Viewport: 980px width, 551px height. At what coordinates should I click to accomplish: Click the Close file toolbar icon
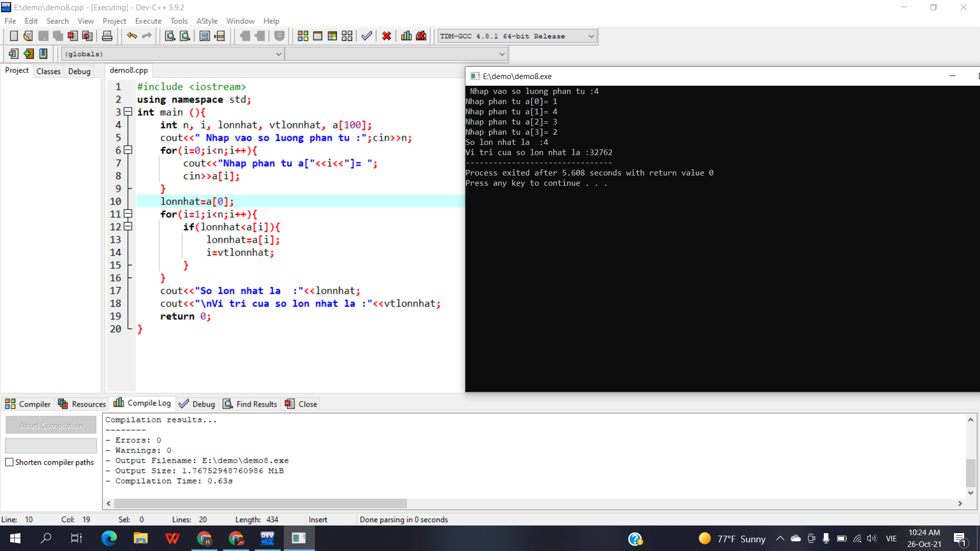pyautogui.click(x=72, y=36)
